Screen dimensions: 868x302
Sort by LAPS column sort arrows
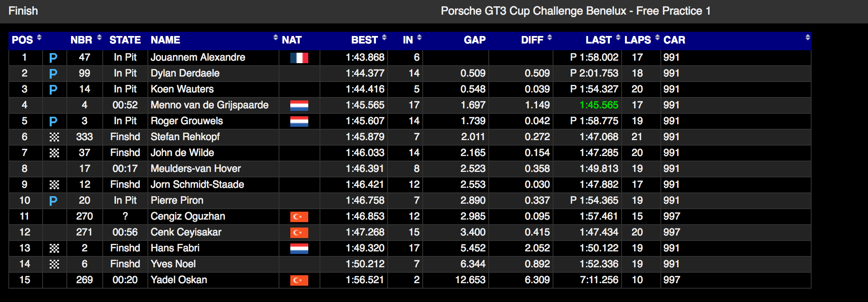tap(657, 38)
